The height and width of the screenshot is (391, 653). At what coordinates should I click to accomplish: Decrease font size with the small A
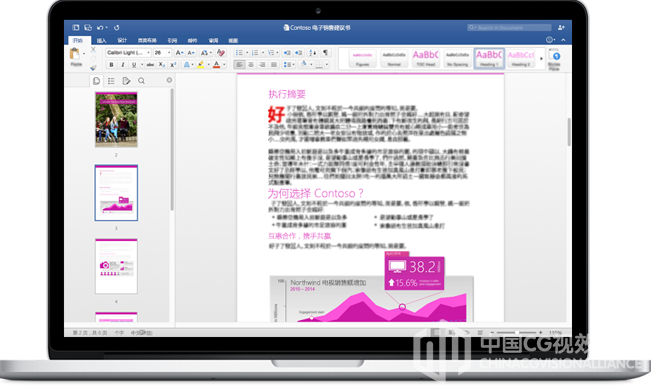[x=190, y=52]
